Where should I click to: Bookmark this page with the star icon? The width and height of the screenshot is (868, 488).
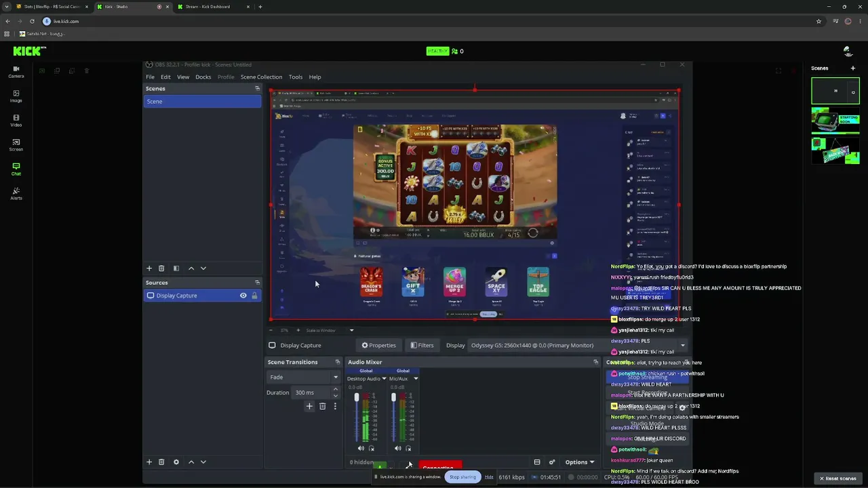click(x=818, y=21)
